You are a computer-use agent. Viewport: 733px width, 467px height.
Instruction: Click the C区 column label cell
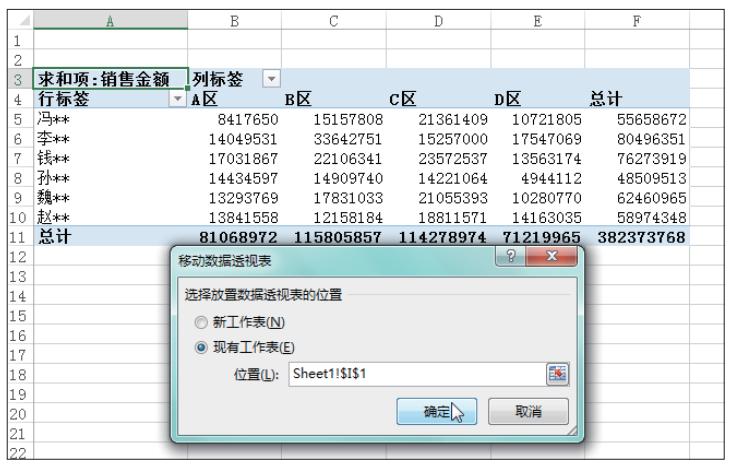438,99
